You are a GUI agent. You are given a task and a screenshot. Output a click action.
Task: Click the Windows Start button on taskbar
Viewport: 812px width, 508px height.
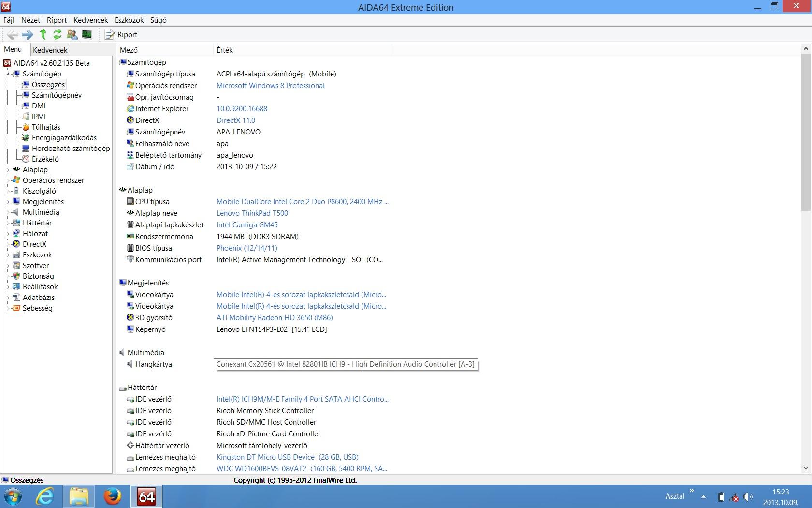[x=13, y=497]
